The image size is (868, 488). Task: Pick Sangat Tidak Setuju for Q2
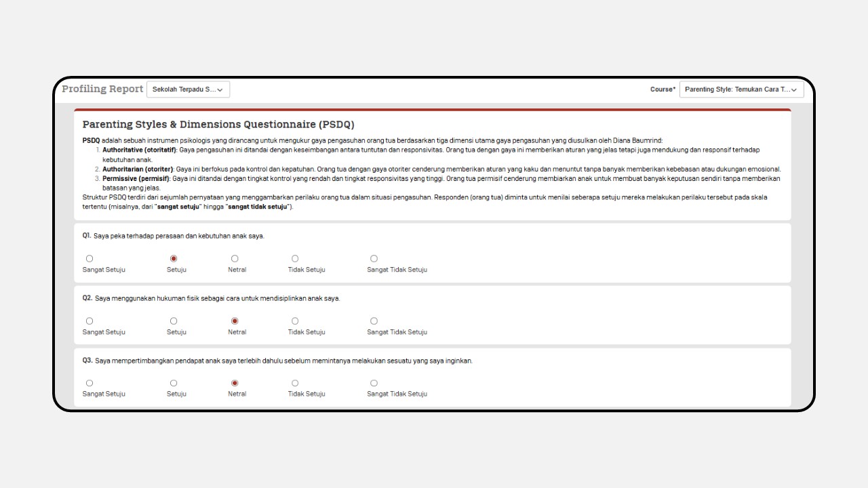(x=374, y=321)
